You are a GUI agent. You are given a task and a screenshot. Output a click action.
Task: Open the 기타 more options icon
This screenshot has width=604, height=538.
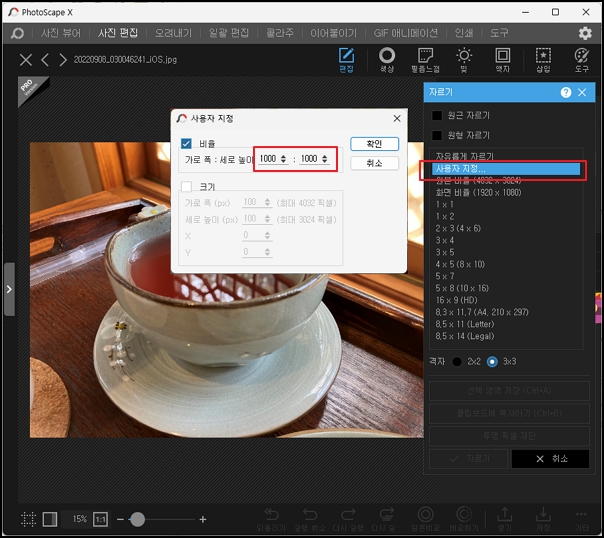582,519
